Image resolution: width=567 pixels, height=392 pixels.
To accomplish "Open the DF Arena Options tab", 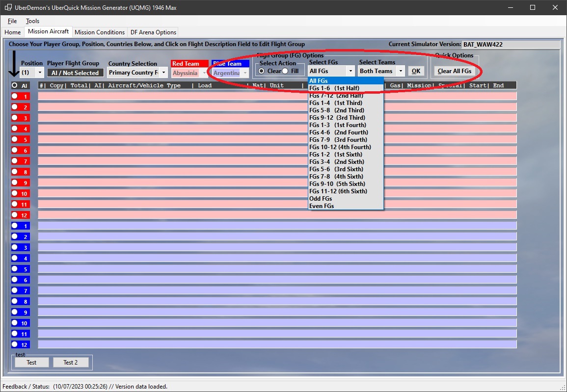I will [153, 32].
